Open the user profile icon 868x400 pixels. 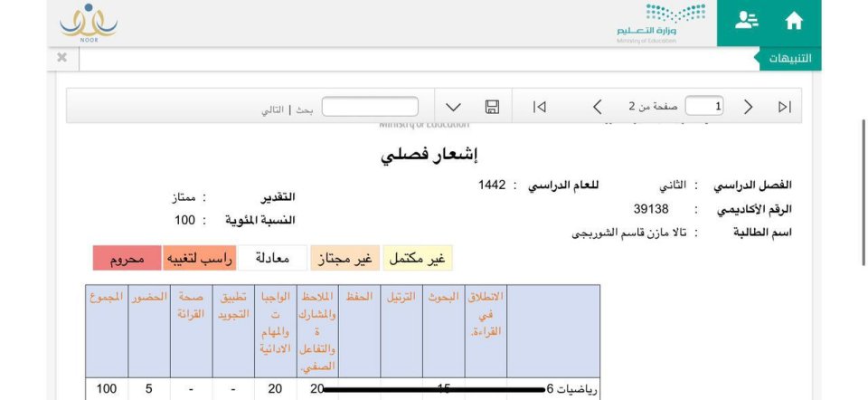click(746, 22)
